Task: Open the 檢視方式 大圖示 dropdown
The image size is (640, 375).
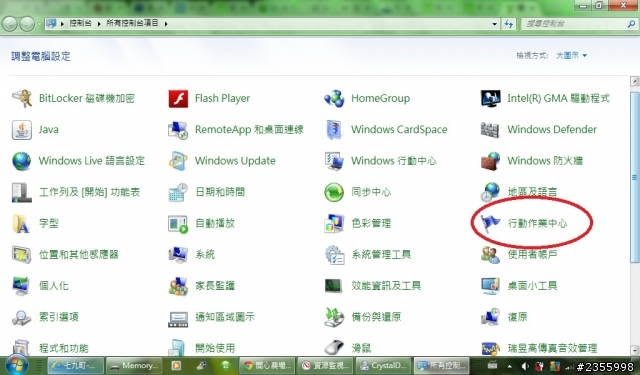Action: [571, 55]
